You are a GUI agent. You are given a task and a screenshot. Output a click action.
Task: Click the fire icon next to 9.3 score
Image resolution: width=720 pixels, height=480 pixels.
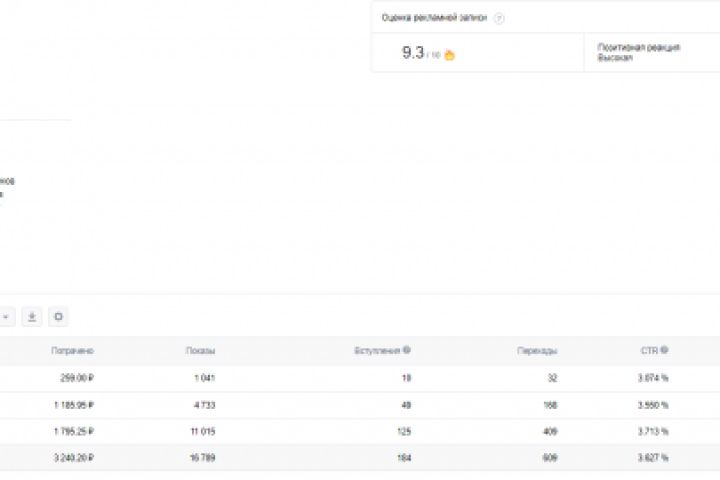coord(449,55)
